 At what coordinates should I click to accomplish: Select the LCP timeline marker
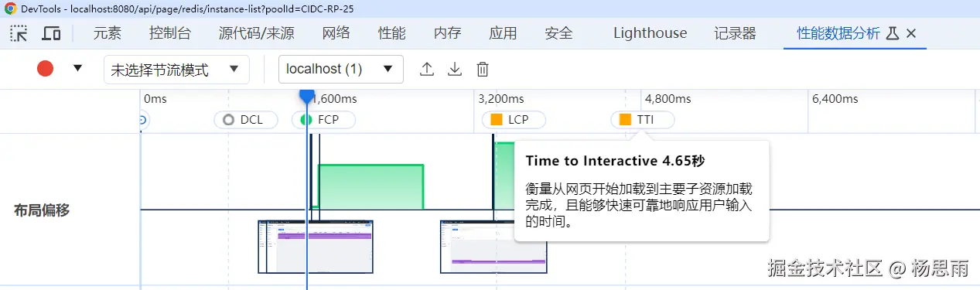pos(514,120)
